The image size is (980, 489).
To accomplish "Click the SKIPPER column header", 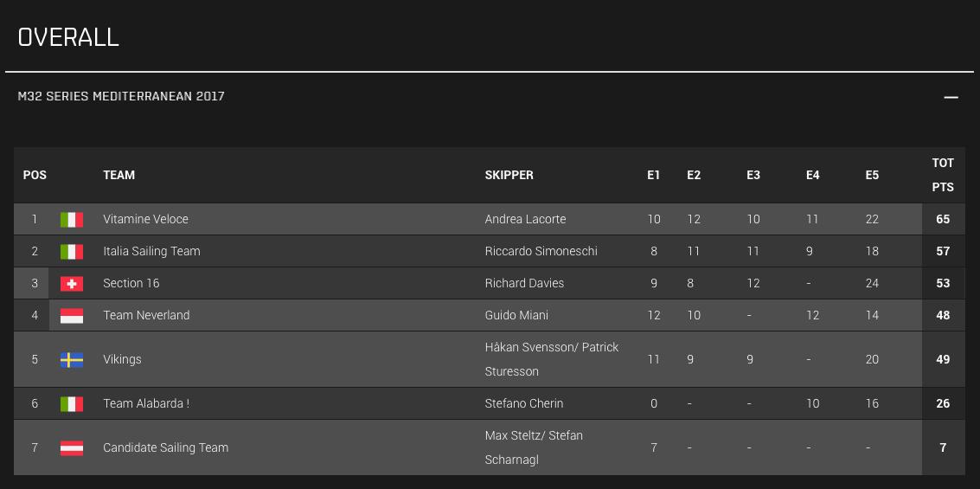I will [x=509, y=175].
